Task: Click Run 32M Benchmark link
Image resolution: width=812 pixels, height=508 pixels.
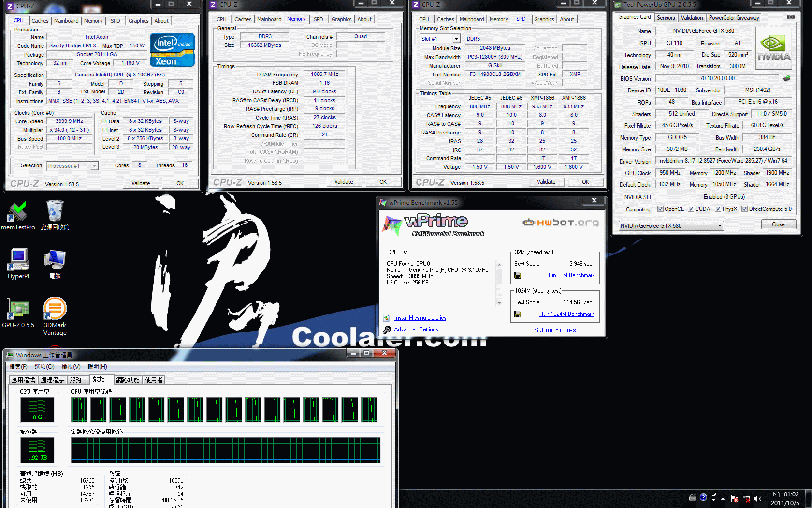Action: click(570, 275)
